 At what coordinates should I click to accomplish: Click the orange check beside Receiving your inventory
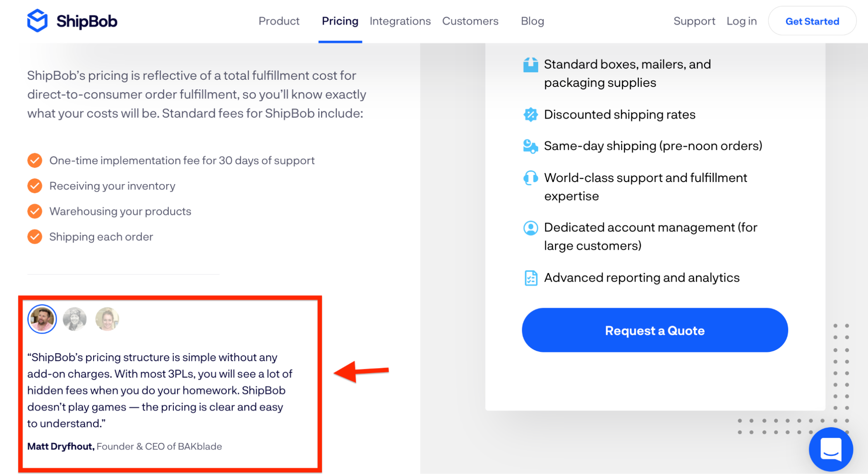pos(35,186)
